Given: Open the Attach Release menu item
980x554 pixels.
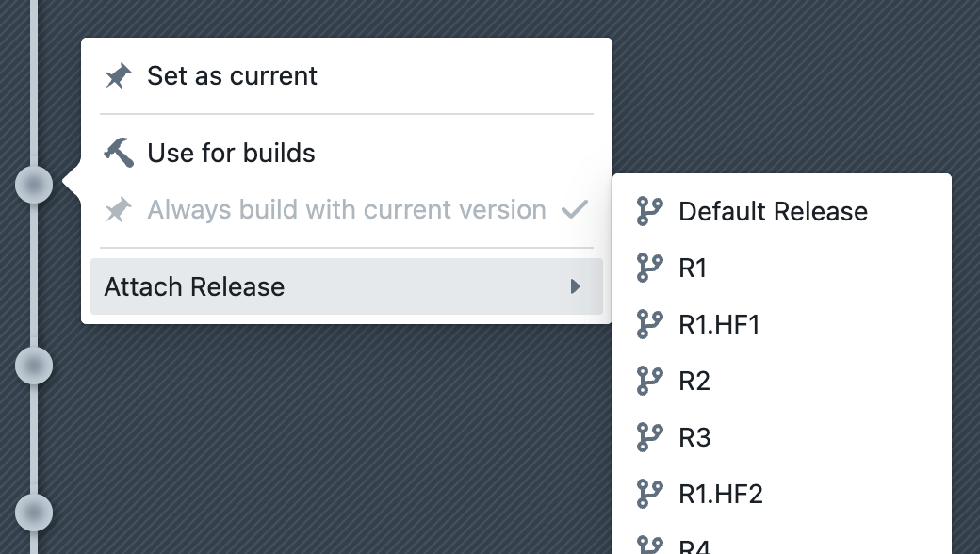Looking at the screenshot, I should [x=194, y=286].
